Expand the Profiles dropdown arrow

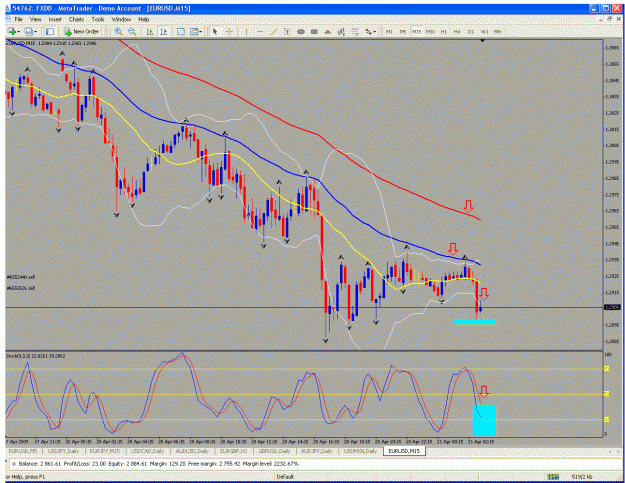pyautogui.click(x=35, y=32)
